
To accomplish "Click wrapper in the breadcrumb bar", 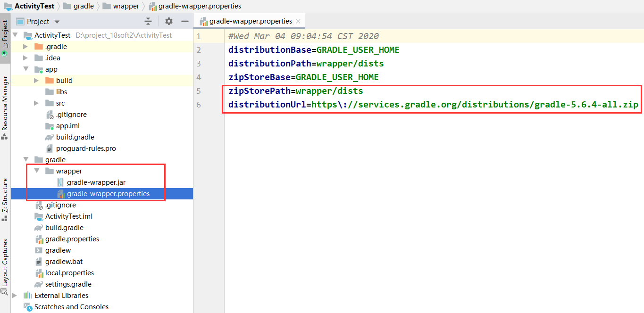I will (126, 6).
